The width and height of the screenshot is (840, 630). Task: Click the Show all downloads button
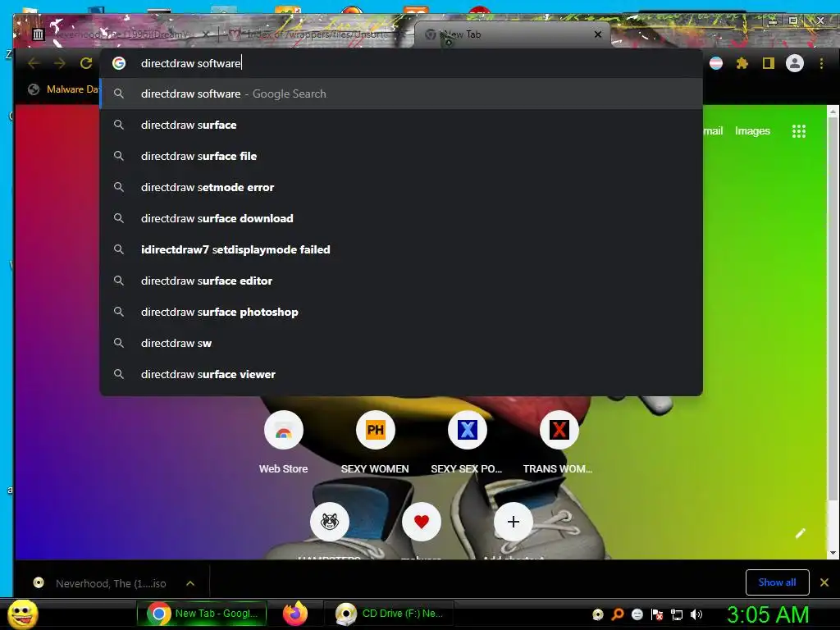(x=777, y=582)
